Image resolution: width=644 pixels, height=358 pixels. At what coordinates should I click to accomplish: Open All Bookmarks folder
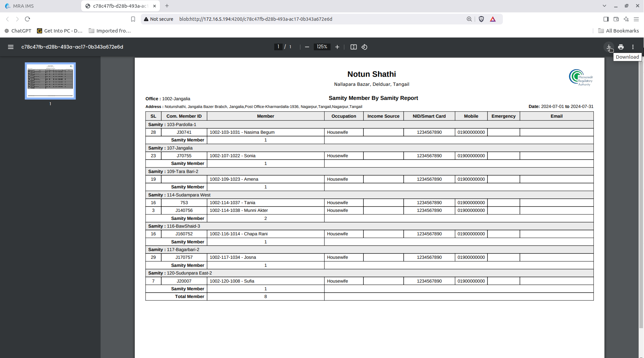pyautogui.click(x=619, y=31)
